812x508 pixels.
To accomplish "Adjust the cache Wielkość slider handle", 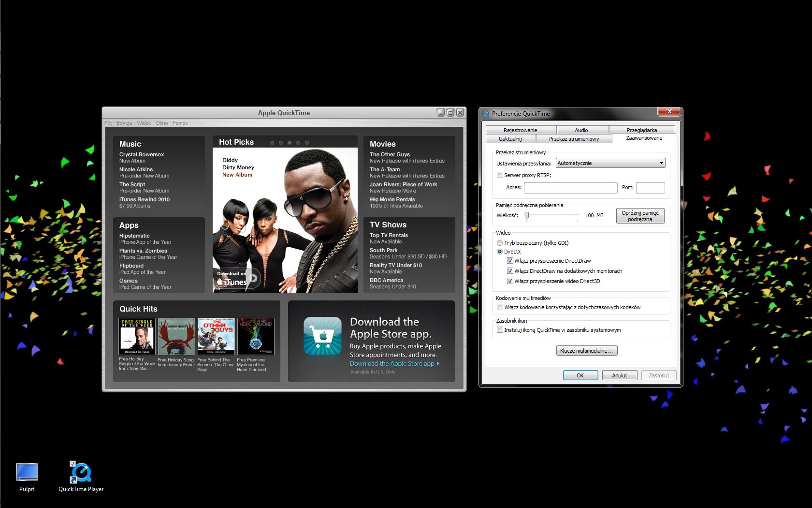I will pyautogui.click(x=527, y=215).
